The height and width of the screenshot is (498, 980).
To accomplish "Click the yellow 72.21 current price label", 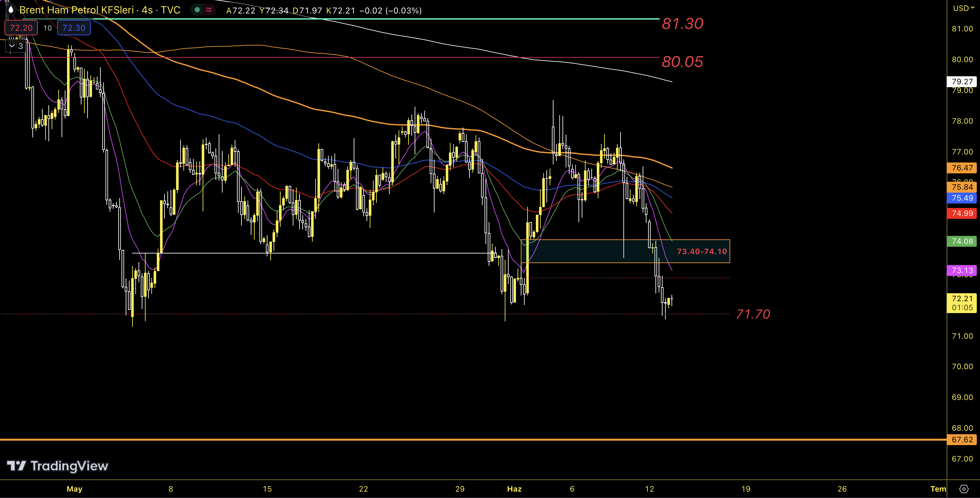I will [962, 299].
